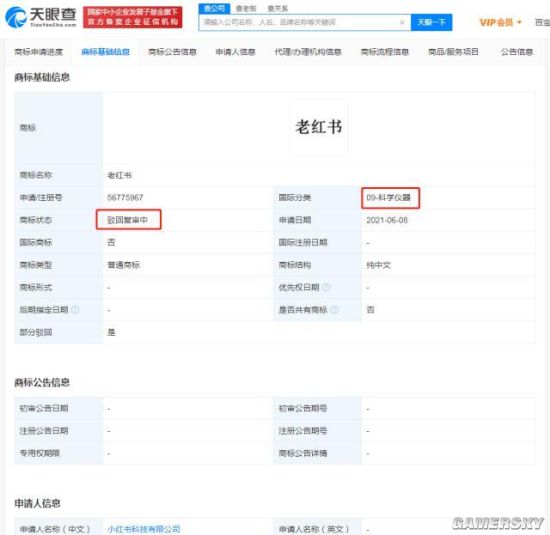Open the help icon beside 后期指定日期

point(75,309)
